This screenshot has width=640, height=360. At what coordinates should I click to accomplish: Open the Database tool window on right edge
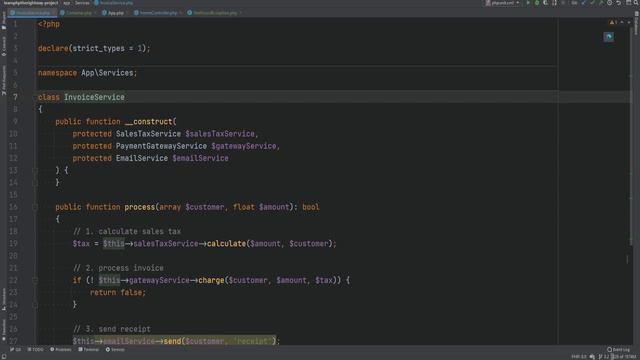[636, 23]
